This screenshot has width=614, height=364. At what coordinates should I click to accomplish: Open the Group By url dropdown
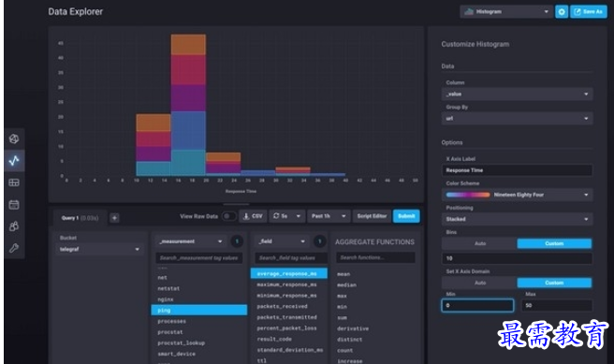click(517, 118)
